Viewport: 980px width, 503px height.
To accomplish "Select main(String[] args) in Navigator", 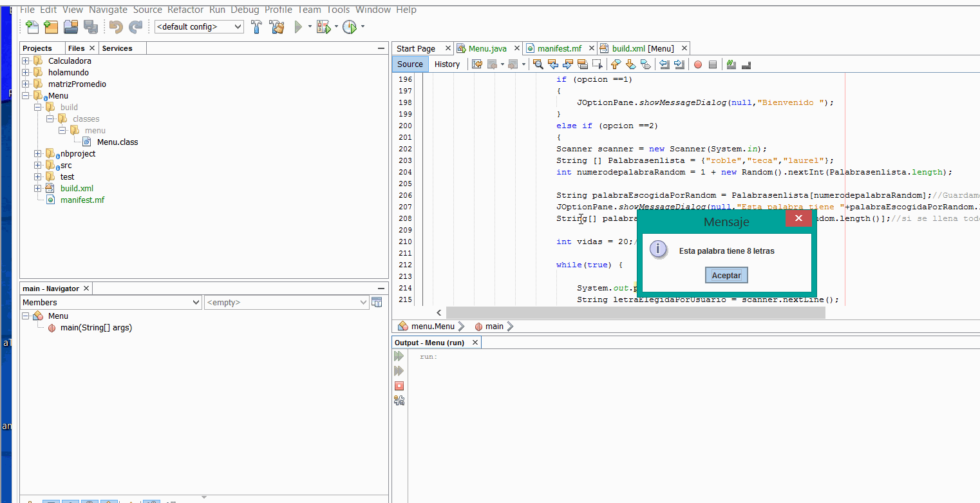I will [96, 328].
